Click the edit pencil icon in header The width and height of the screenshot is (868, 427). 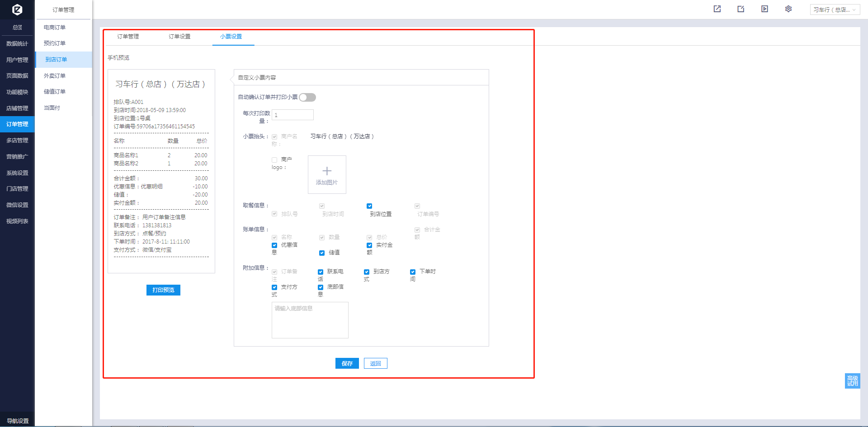741,9
